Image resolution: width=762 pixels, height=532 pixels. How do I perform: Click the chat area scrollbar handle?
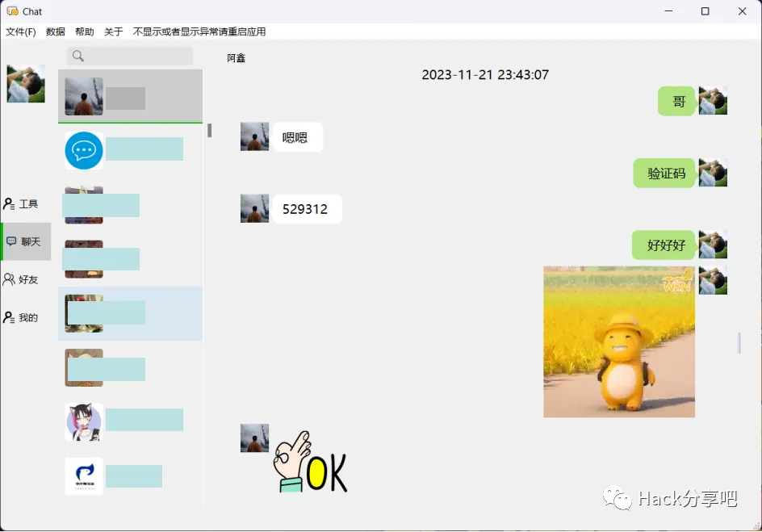(739, 343)
